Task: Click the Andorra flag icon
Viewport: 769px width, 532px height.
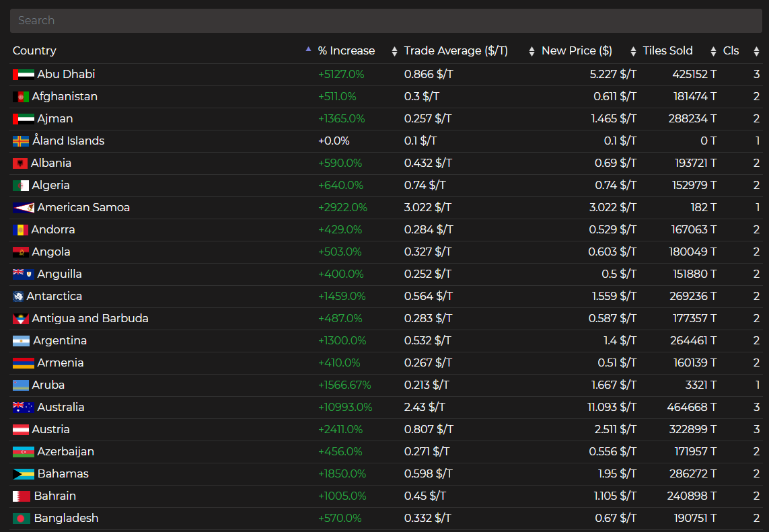Action: point(20,230)
